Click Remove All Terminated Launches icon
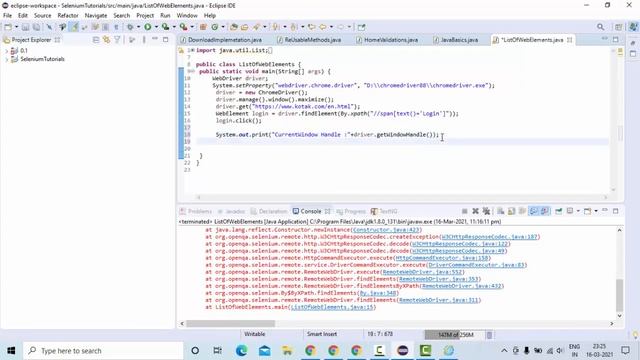The width and height of the screenshot is (640, 360). [486, 211]
